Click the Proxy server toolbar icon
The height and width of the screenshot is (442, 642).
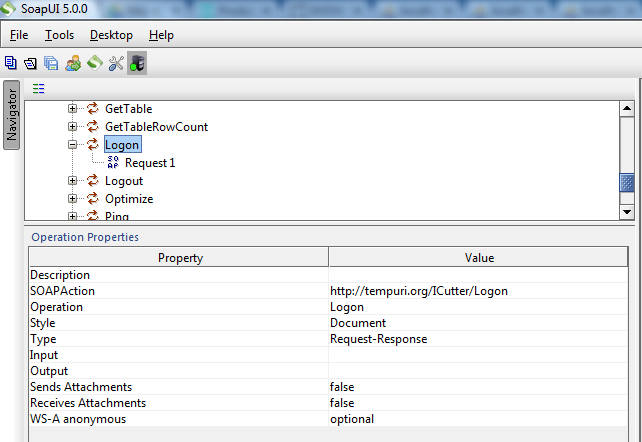coord(137,63)
